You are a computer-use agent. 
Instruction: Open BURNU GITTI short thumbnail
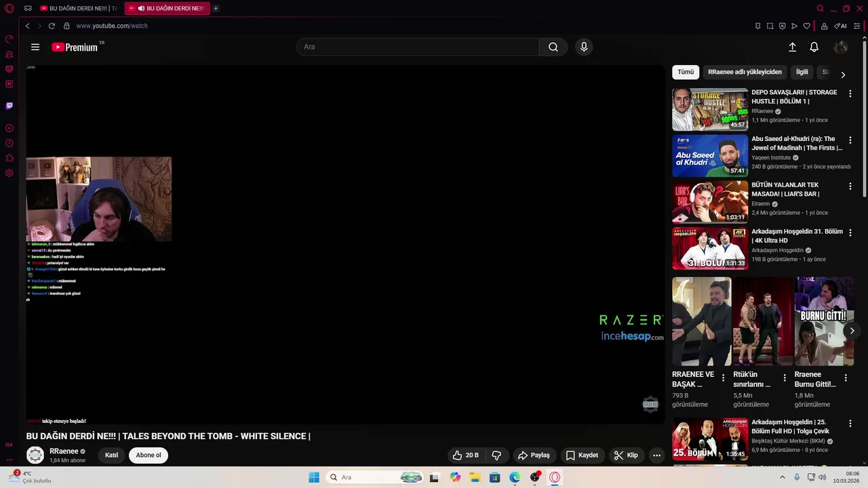(824, 321)
